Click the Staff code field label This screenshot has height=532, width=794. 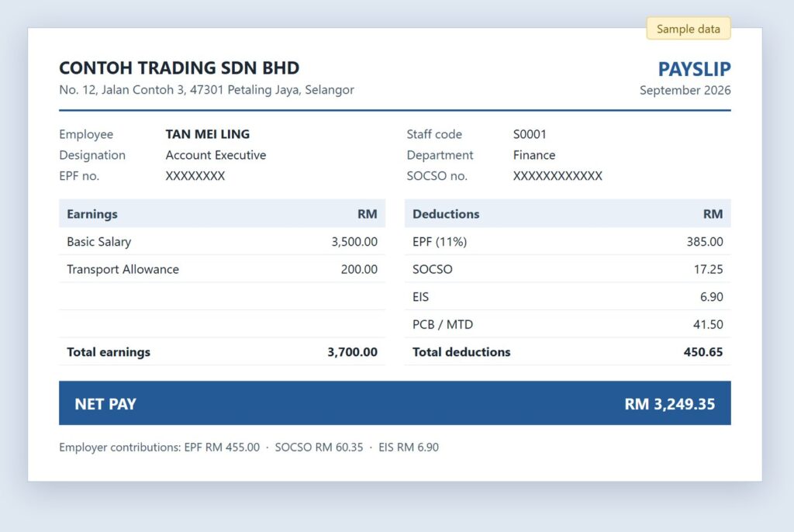coord(434,134)
